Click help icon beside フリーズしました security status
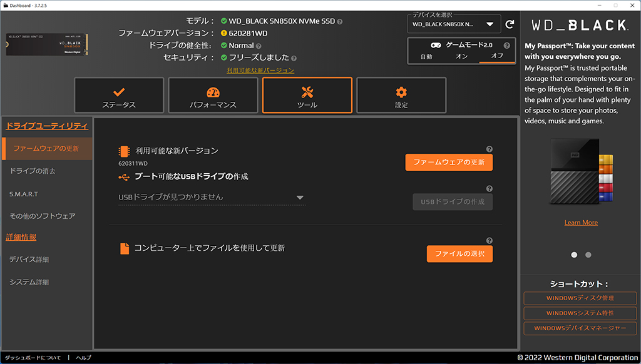The width and height of the screenshot is (641, 364). click(x=294, y=58)
